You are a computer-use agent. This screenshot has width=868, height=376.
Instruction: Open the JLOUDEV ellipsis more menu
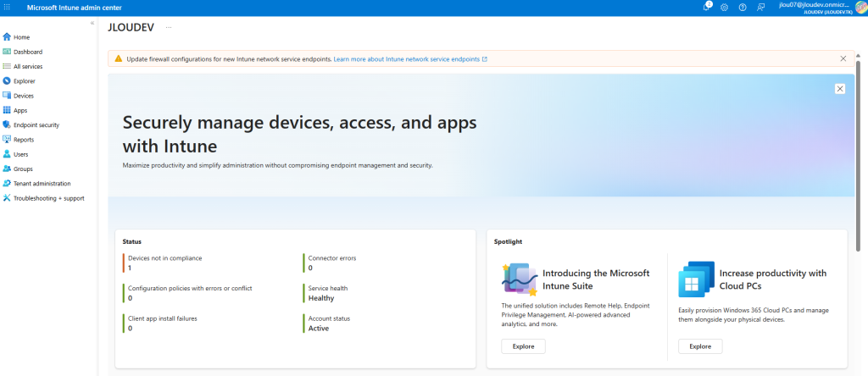169,28
